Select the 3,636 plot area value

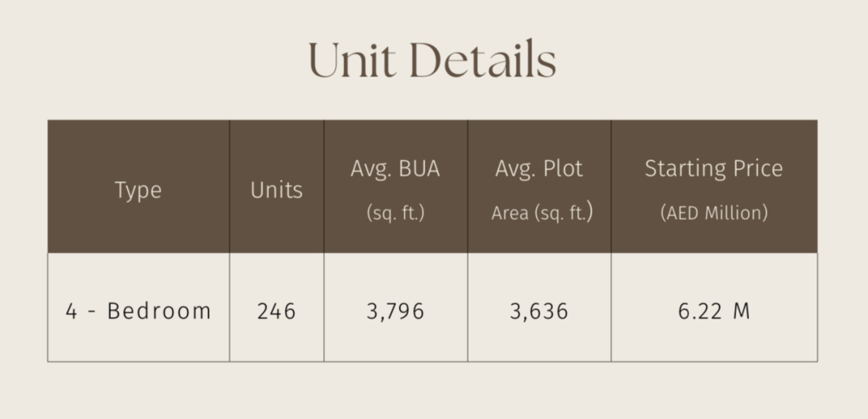pos(539,311)
